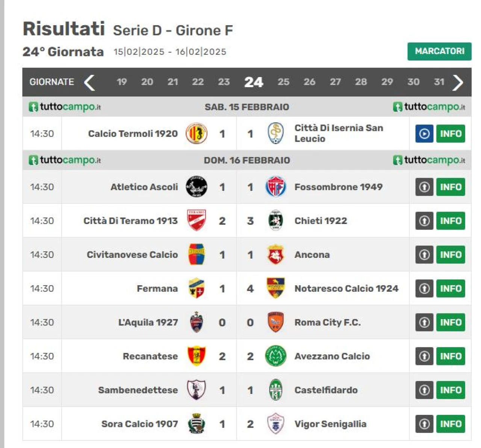Go to previous giornate with left chevron
This screenshot has height=448, width=481.
click(x=89, y=82)
